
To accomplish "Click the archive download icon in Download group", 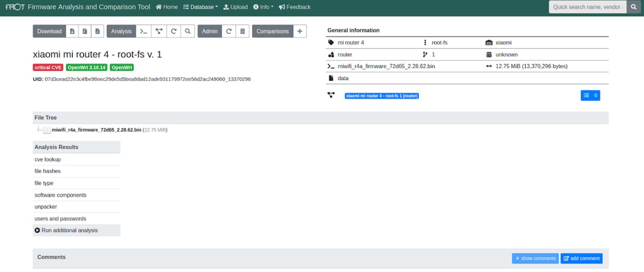I will point(85,31).
